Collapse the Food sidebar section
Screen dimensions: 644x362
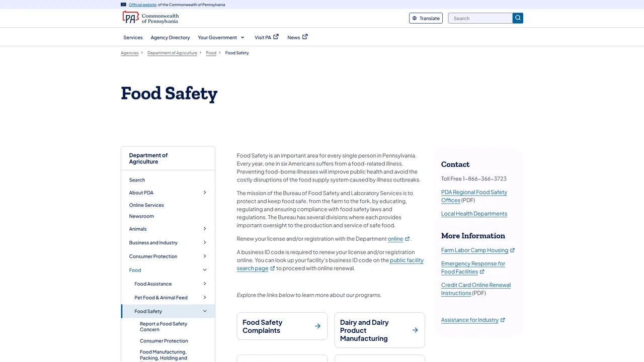205,270
